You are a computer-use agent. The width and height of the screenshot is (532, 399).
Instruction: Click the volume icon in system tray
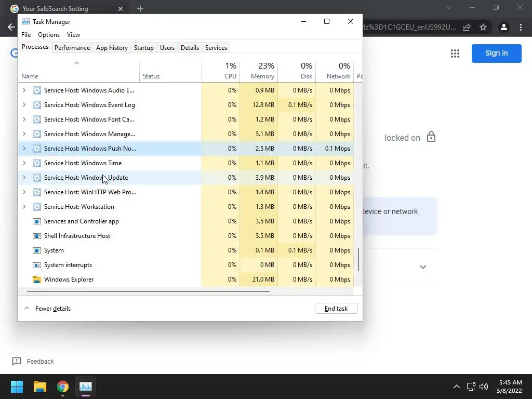pyautogui.click(x=484, y=387)
